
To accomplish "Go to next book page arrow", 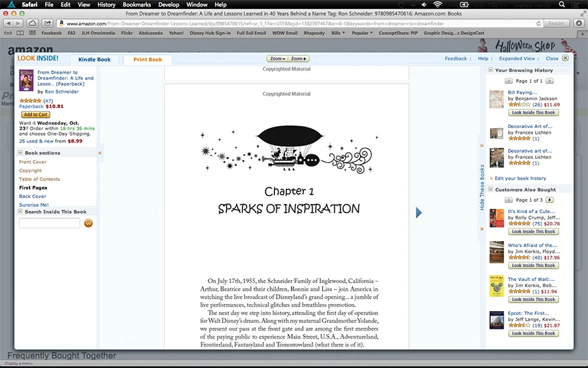I will point(419,212).
